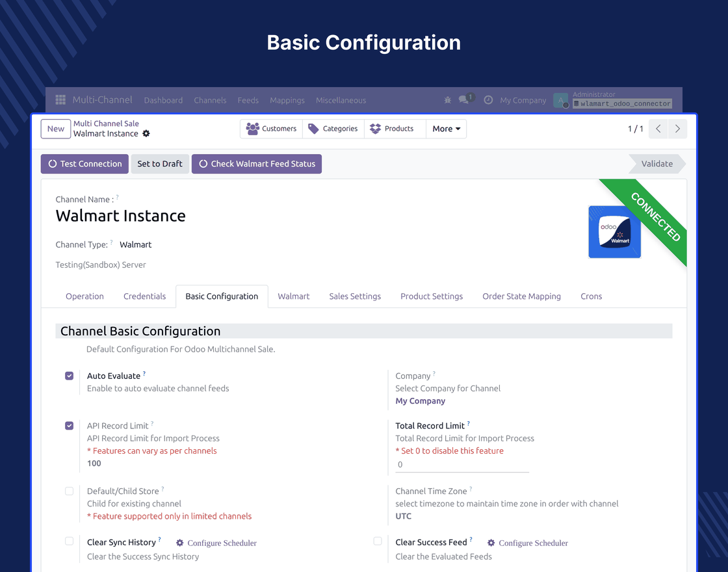This screenshot has height=572, width=728.
Task: Go to next record arrow
Action: tap(677, 129)
